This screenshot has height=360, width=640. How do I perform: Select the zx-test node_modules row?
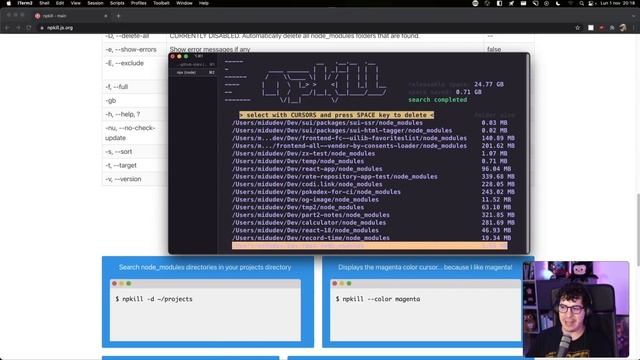(369, 153)
